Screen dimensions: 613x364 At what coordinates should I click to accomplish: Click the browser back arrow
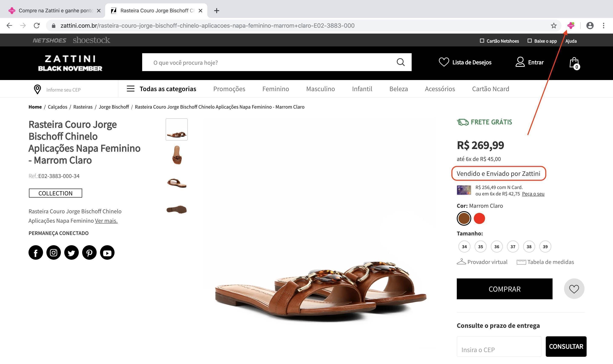(9, 26)
